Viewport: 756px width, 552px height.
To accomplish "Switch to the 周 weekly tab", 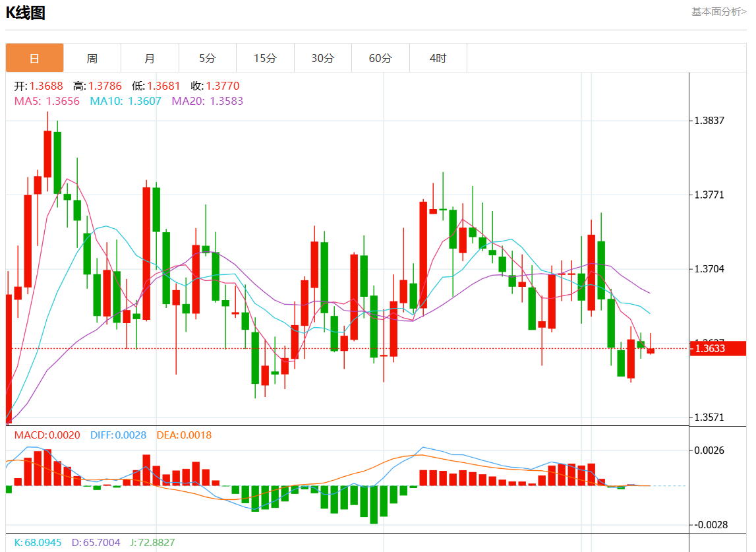I will (x=92, y=58).
